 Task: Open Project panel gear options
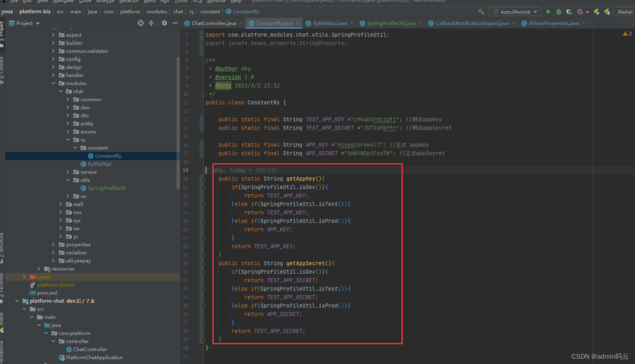point(164,23)
